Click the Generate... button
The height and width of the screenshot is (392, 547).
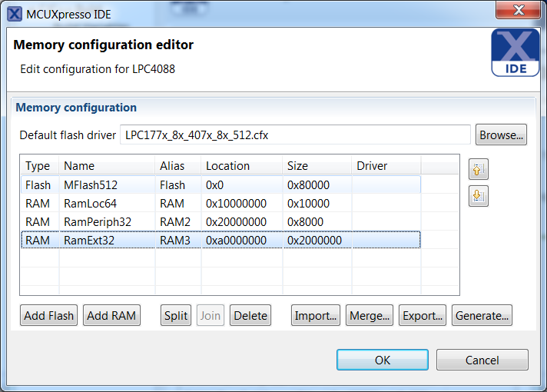pos(482,315)
